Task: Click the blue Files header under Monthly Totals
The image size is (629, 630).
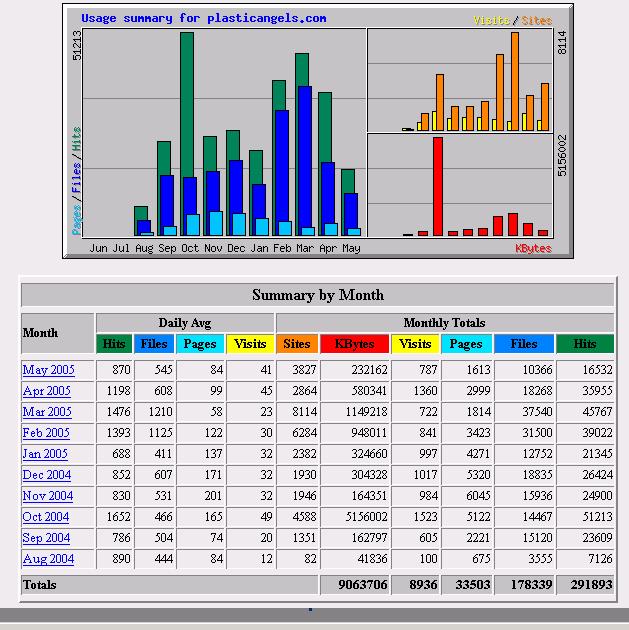Action: click(524, 344)
